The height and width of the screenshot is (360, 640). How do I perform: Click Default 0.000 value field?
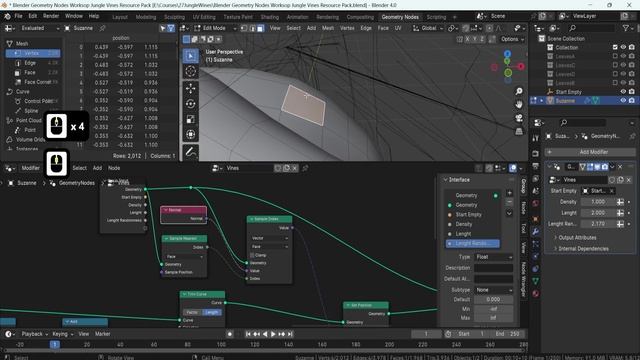[x=493, y=300]
